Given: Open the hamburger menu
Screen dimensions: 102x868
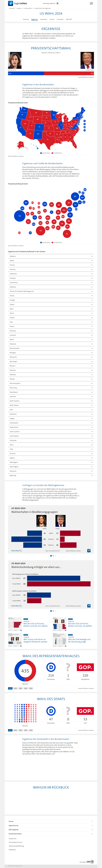Looking at the screenshot, I should [x=91, y=3].
